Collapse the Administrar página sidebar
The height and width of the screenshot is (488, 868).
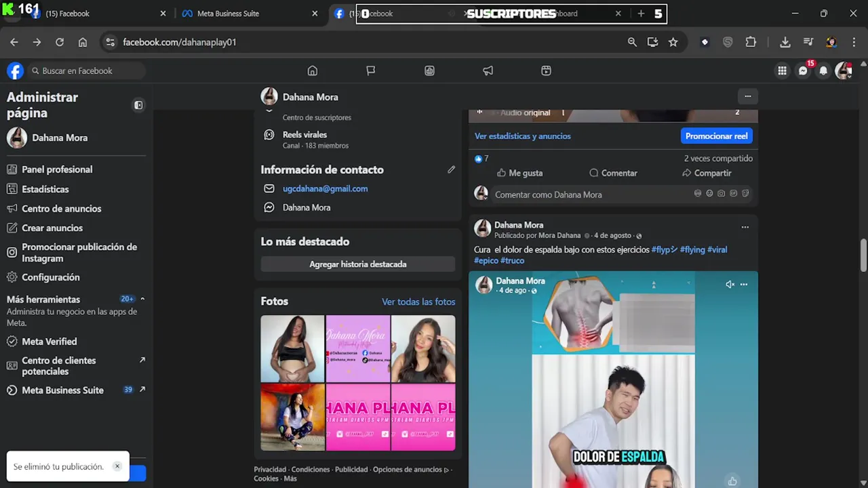[x=138, y=105]
